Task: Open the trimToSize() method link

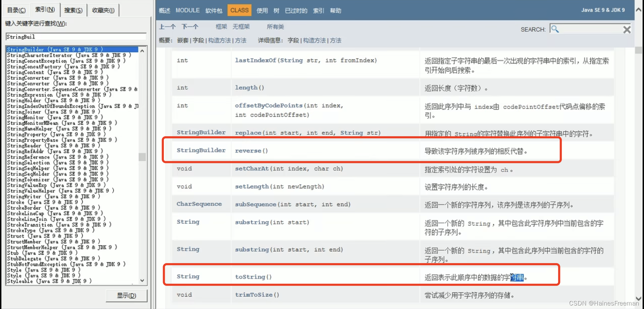Action: click(254, 295)
